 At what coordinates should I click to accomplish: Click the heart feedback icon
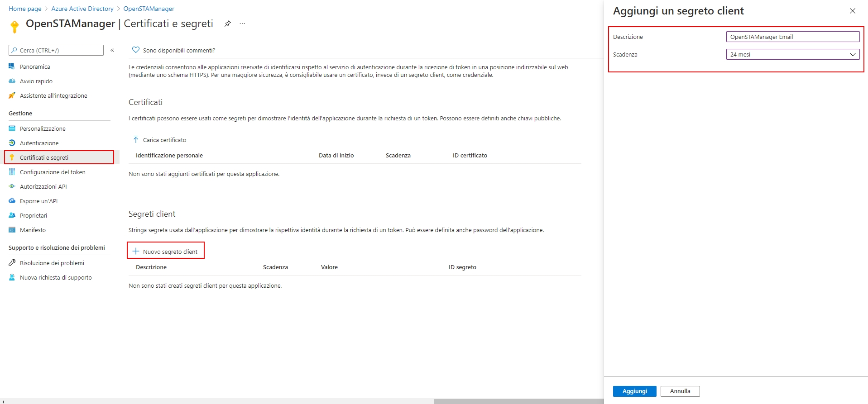tap(135, 50)
